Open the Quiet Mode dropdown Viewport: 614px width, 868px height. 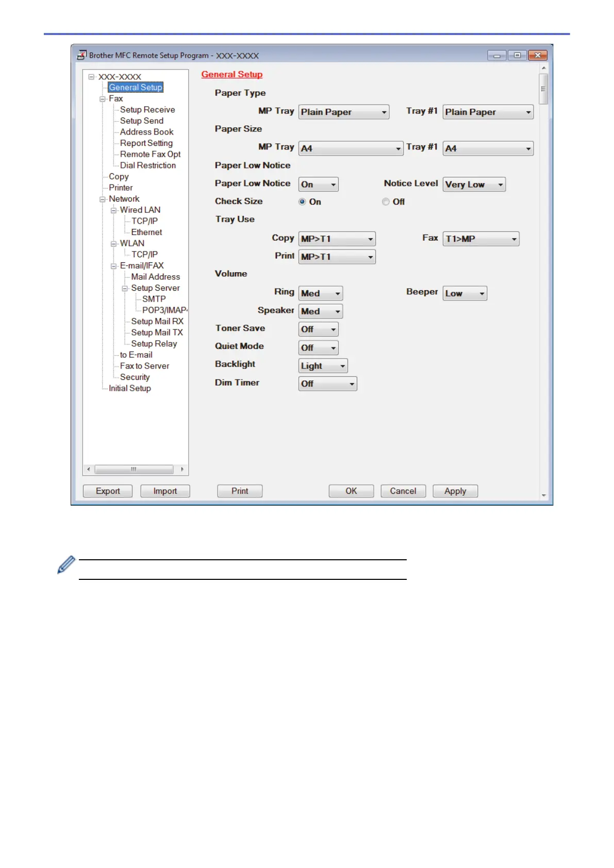pyautogui.click(x=319, y=348)
